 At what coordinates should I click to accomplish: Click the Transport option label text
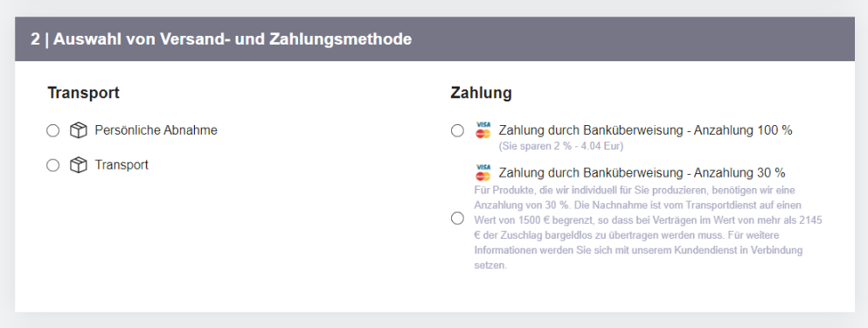tap(122, 164)
